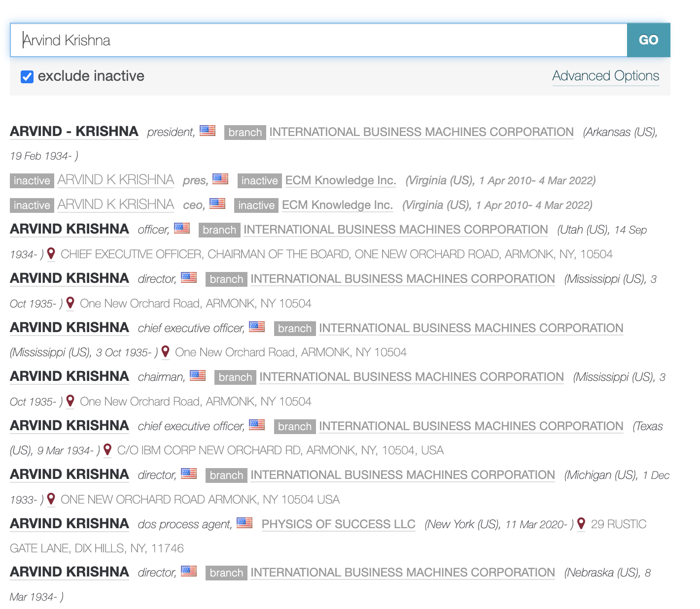Click US flag icon next to chairman role

[198, 375]
